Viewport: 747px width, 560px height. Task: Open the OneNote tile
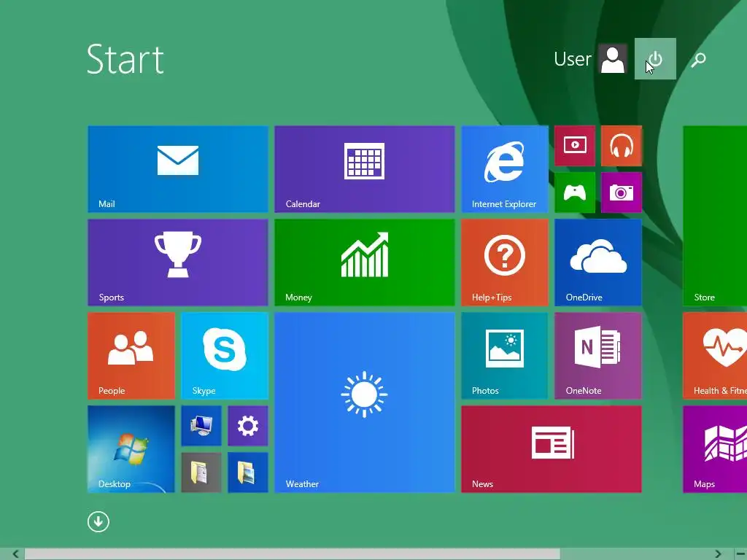pos(598,355)
